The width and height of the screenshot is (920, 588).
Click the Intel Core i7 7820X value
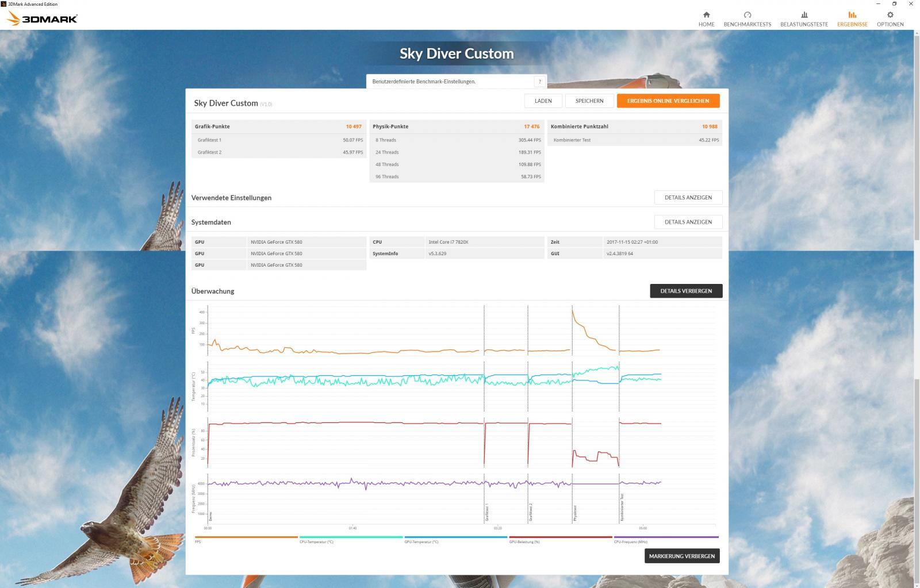pos(448,242)
